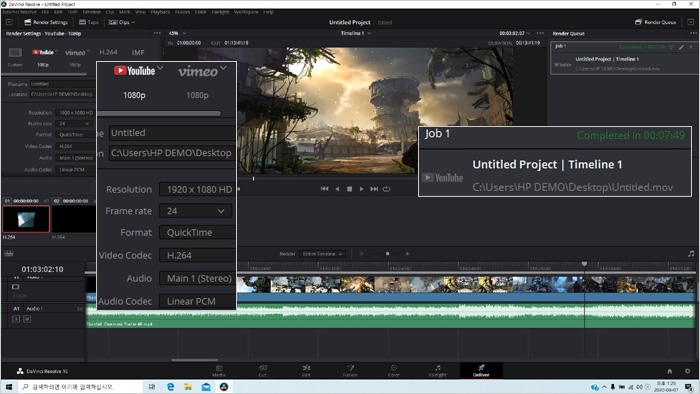Select the Vimeo render preset

pyautogui.click(x=77, y=57)
